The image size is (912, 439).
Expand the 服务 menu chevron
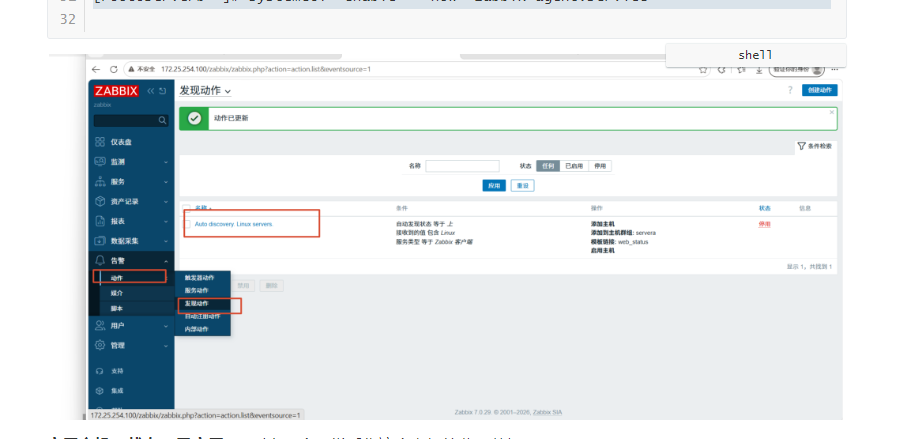pyautogui.click(x=166, y=182)
